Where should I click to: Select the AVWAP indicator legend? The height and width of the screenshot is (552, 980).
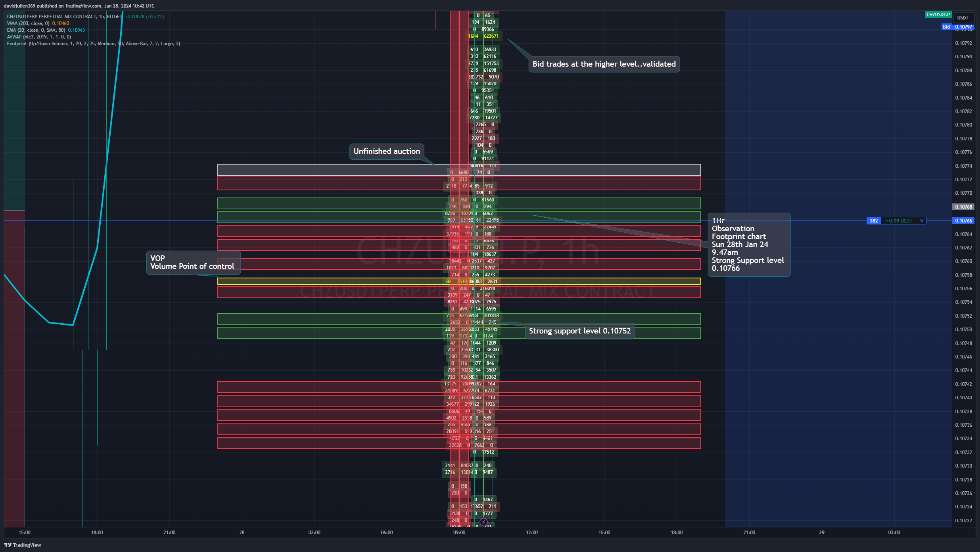click(39, 37)
